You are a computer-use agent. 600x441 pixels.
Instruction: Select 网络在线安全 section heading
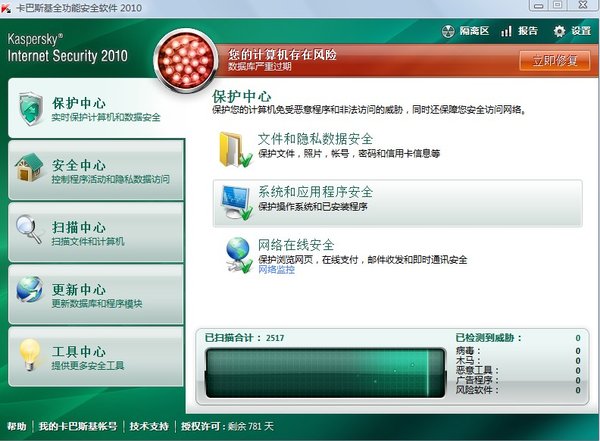(296, 245)
